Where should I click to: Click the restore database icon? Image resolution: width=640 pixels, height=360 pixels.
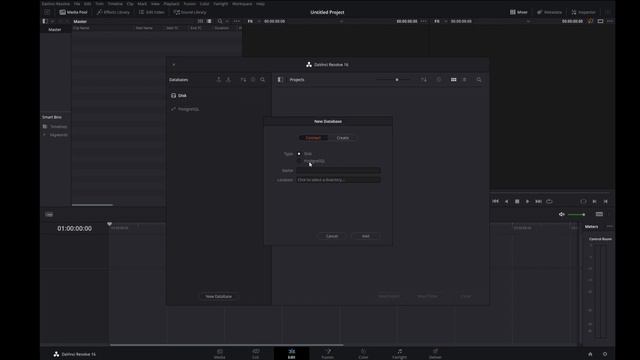[x=229, y=80]
